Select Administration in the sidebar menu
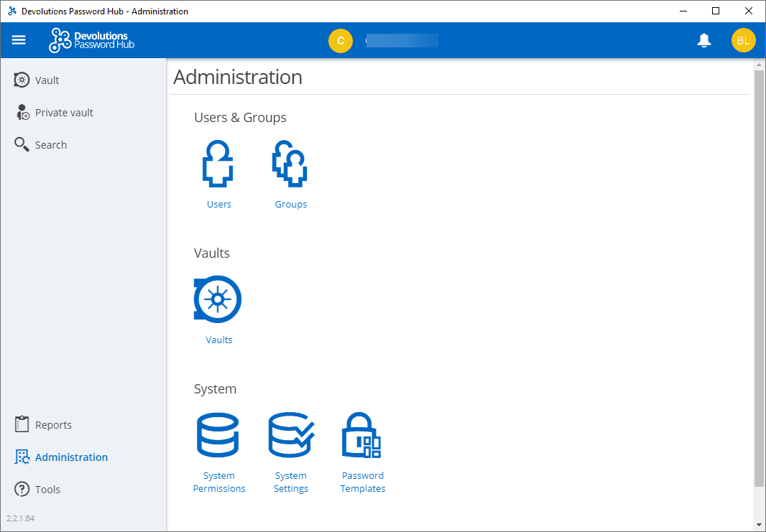This screenshot has width=766, height=532. [70, 457]
